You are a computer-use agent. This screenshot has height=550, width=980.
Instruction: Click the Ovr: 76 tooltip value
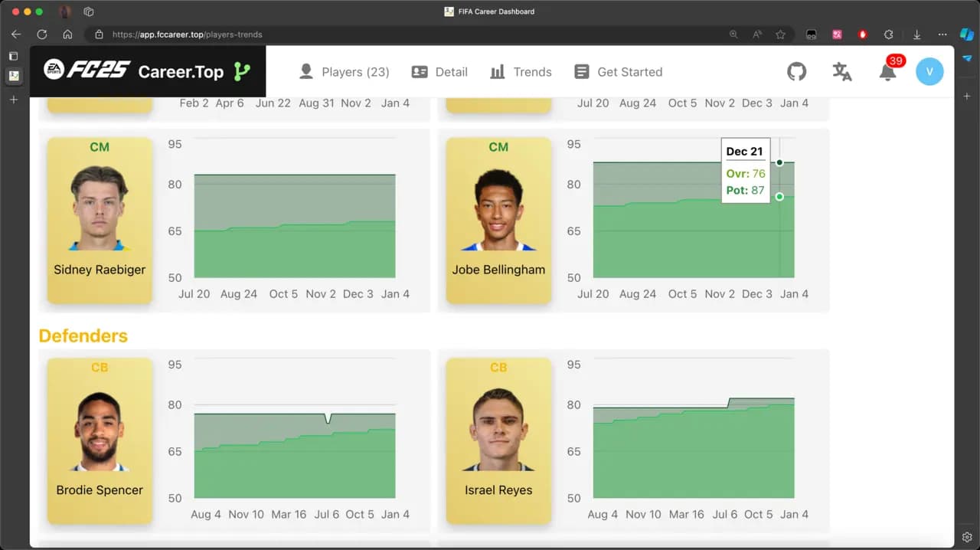tap(746, 174)
